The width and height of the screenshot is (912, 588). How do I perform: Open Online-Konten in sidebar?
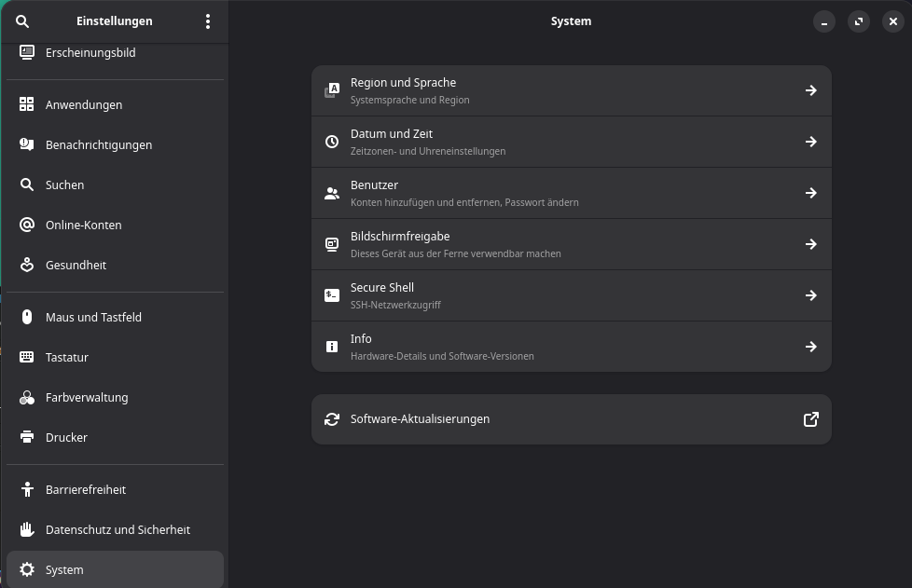(x=83, y=226)
